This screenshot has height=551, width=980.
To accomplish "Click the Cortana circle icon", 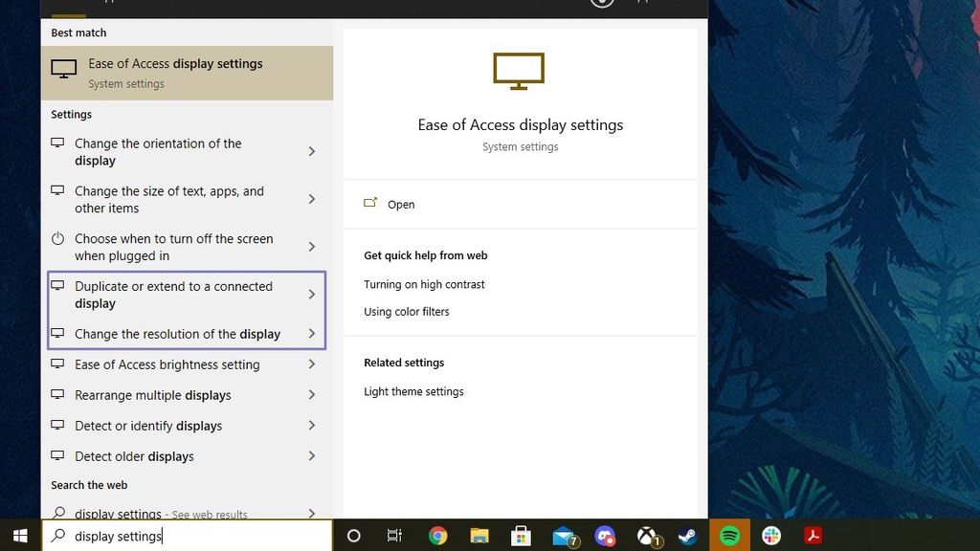I will pyautogui.click(x=354, y=536).
